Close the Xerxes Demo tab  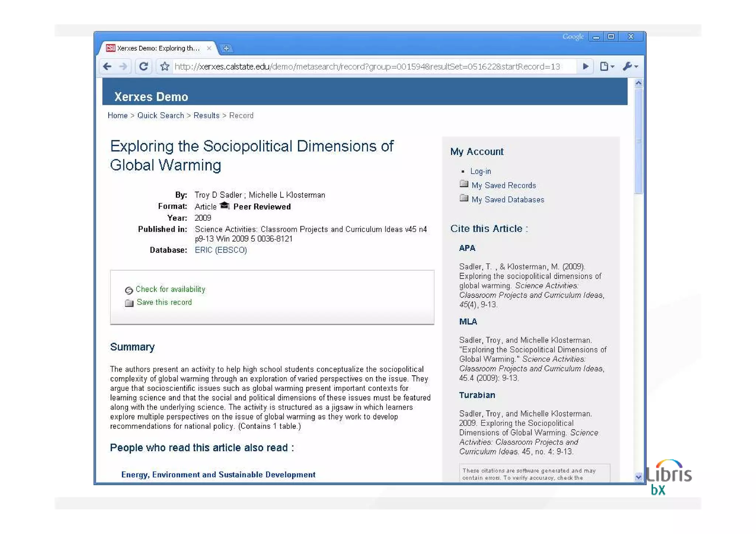pyautogui.click(x=209, y=48)
